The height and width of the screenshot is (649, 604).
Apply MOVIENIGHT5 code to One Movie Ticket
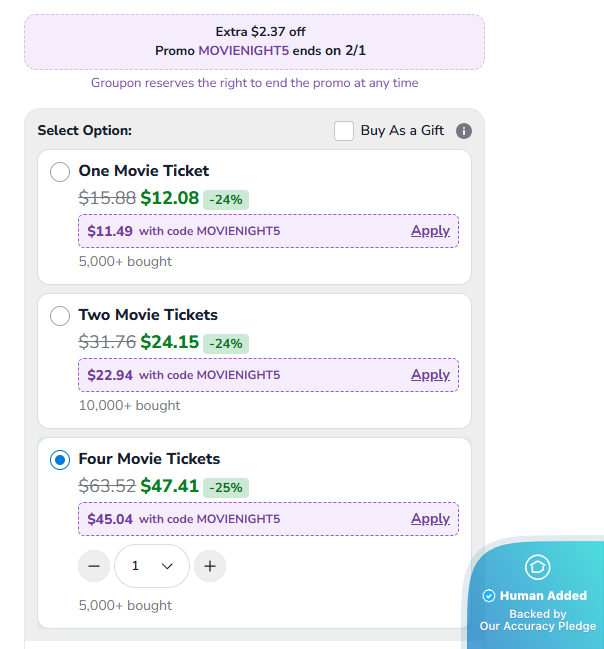430,231
